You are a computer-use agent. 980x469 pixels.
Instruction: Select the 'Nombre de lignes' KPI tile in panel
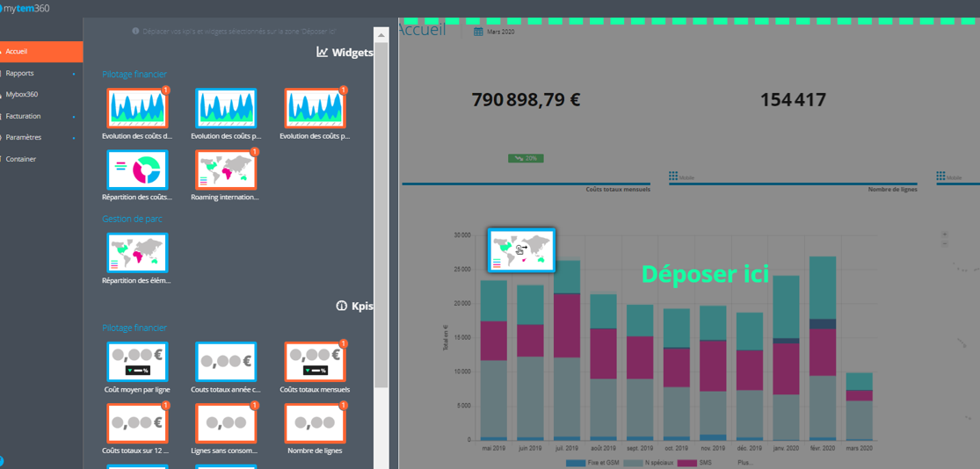click(x=315, y=422)
